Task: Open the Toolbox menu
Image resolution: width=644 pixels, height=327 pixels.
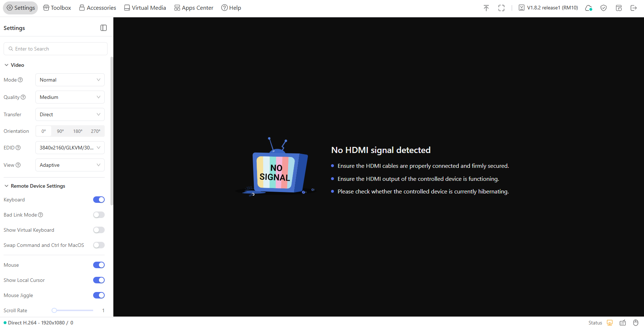Action: [x=57, y=8]
